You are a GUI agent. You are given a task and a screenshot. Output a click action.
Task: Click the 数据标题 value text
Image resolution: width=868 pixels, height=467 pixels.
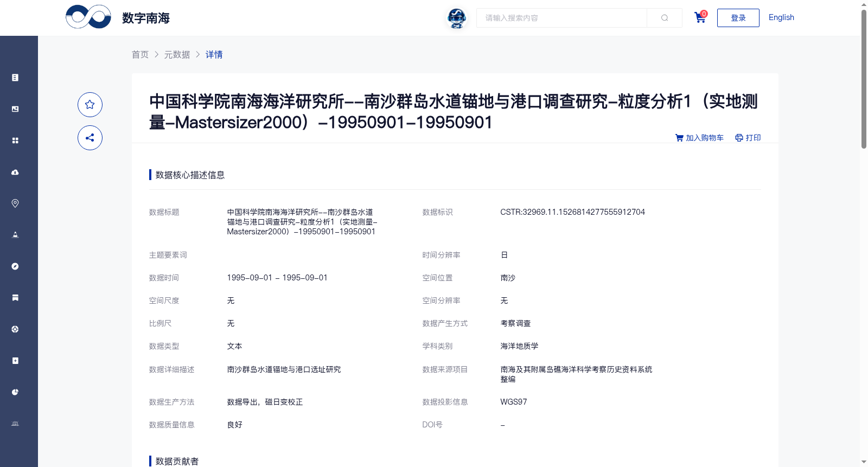click(302, 222)
